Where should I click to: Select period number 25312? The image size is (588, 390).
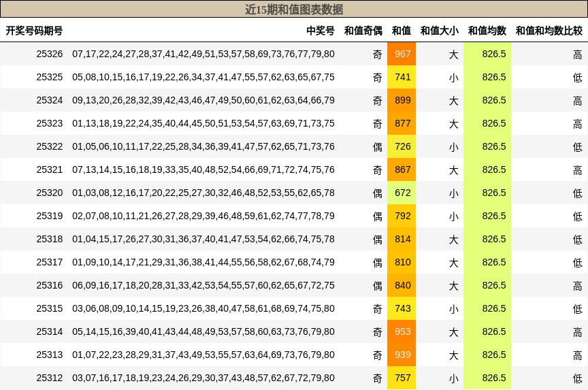click(50, 378)
